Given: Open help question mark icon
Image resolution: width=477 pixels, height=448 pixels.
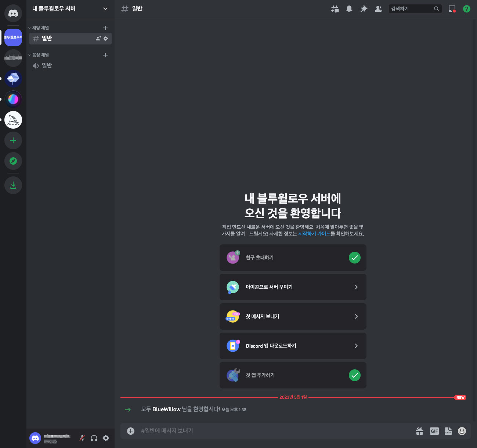Looking at the screenshot, I should (x=467, y=9).
